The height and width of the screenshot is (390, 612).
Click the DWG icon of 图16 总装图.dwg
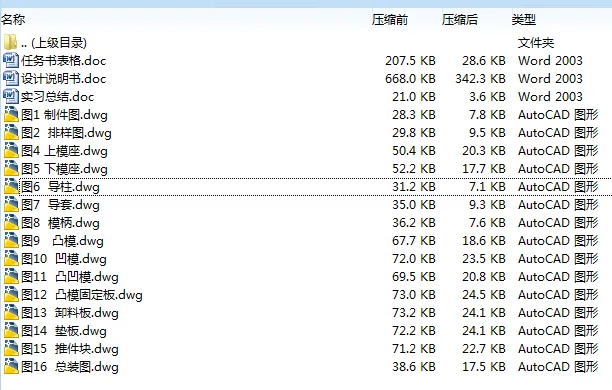[11, 366]
